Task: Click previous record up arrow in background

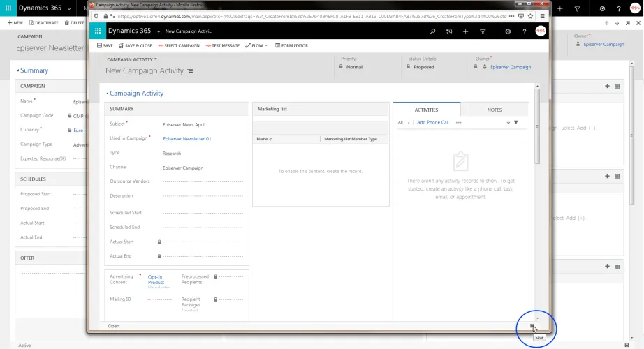Action: point(606,23)
